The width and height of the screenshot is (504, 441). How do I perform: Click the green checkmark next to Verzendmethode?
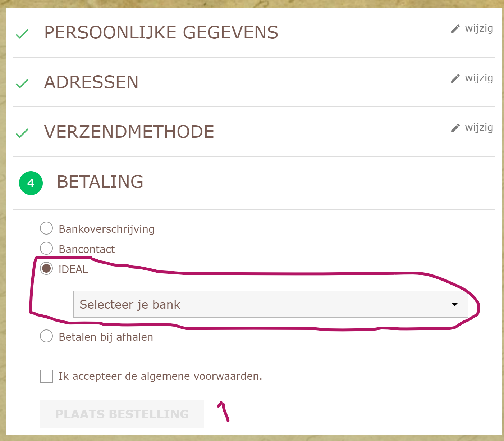tap(22, 133)
